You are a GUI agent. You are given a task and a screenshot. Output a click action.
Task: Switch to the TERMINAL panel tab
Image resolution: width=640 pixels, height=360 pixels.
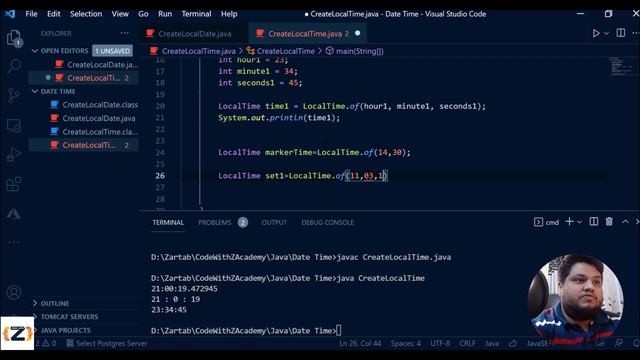(168, 222)
